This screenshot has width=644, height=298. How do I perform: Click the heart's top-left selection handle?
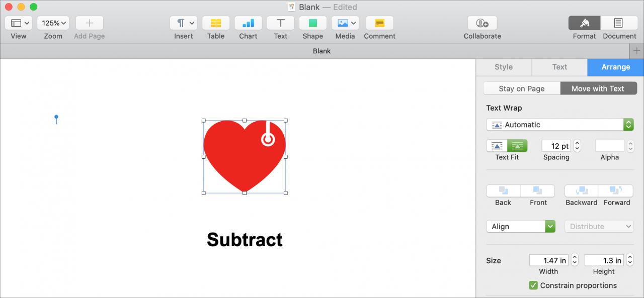pos(204,121)
